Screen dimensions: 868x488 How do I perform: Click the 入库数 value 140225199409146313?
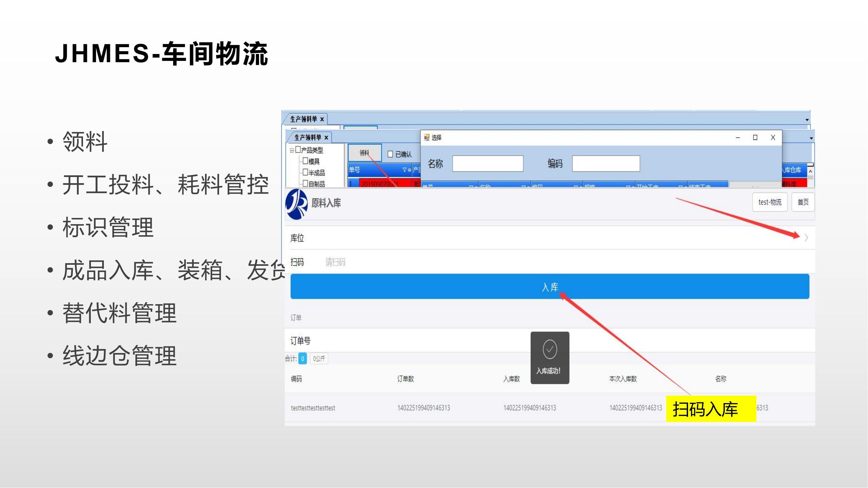(530, 408)
